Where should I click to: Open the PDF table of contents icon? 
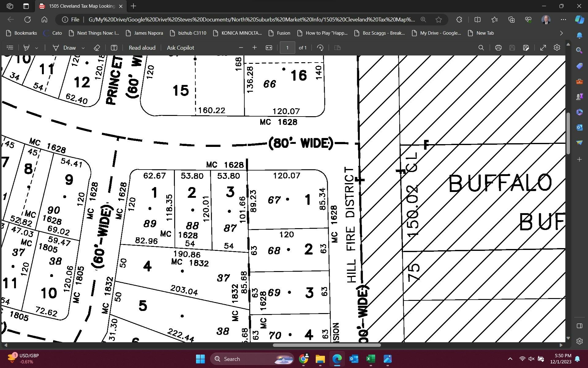point(10,48)
